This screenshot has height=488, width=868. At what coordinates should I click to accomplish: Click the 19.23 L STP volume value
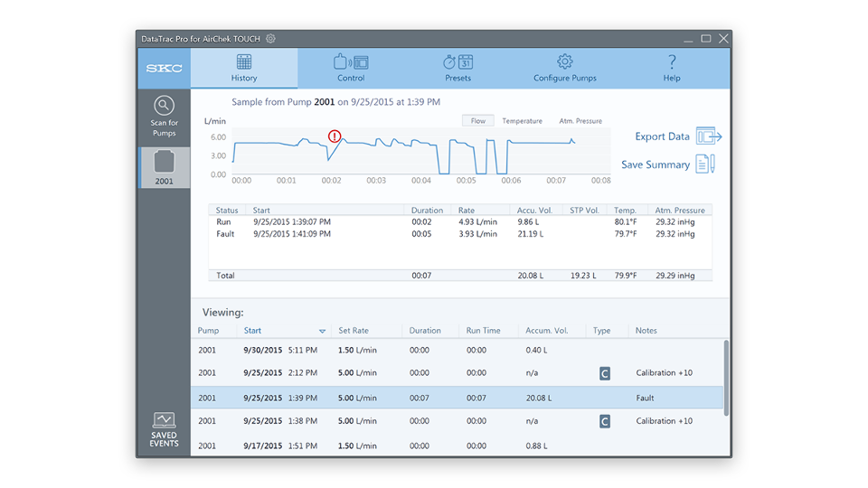(583, 276)
